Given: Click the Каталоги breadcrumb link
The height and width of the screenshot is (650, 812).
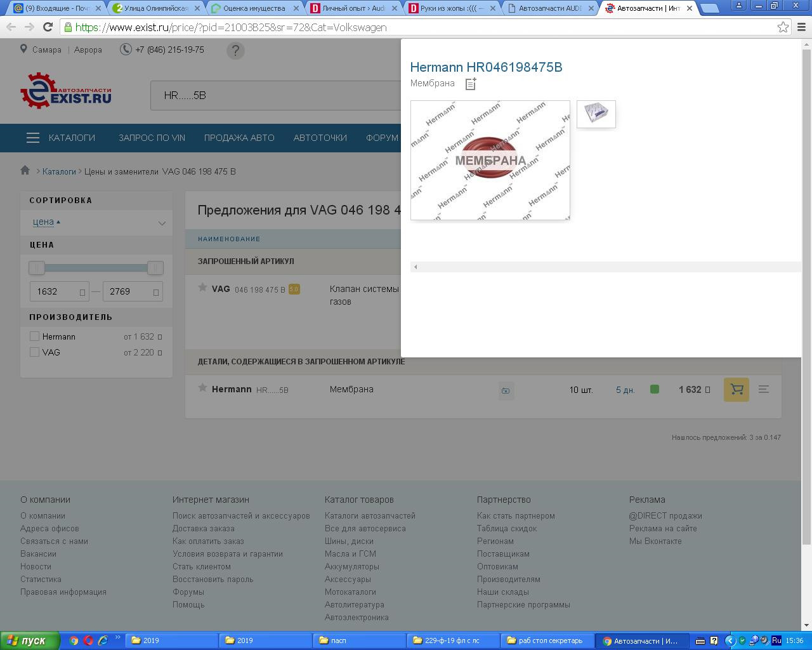Looking at the screenshot, I should point(59,171).
